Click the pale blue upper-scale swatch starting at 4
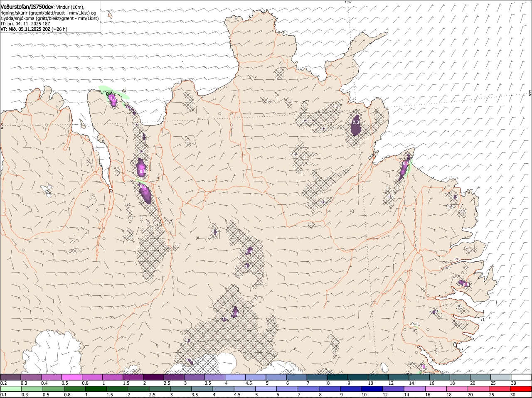Image resolution: width=532 pixels, height=398 pixels. (x=235, y=377)
